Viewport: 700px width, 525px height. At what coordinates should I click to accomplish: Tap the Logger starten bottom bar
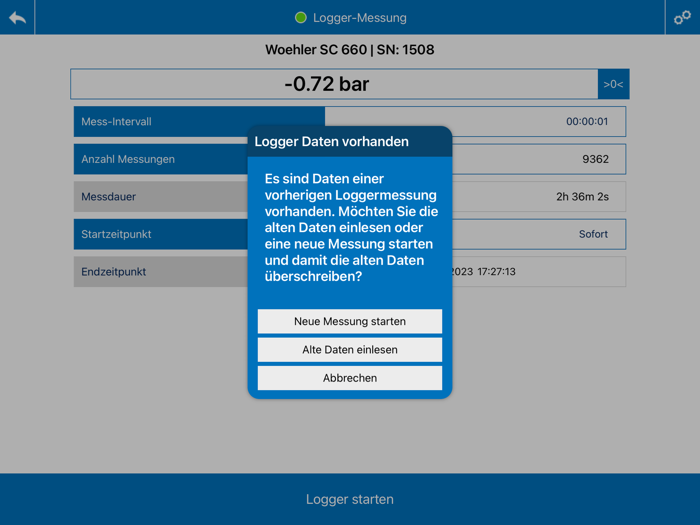(350, 499)
